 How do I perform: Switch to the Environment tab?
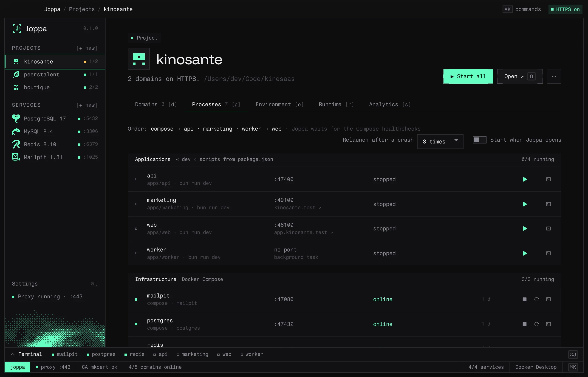(x=279, y=105)
